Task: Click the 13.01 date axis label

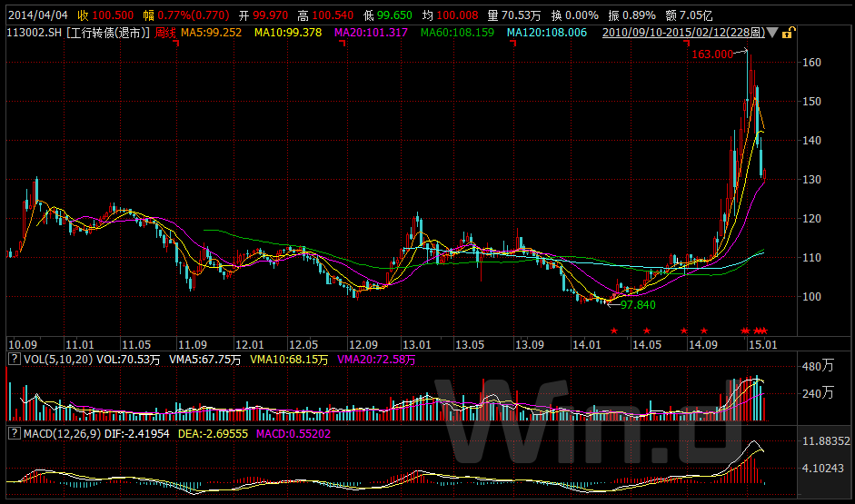Action: point(416,345)
